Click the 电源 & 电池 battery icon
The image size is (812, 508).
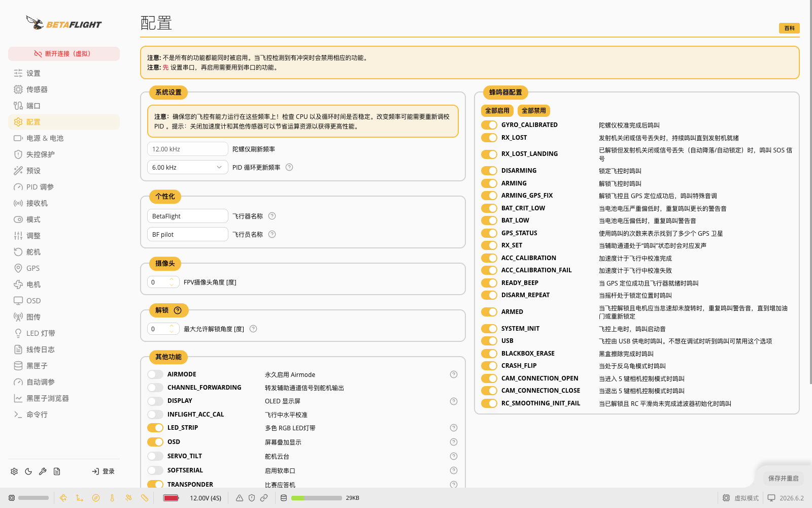(18, 138)
